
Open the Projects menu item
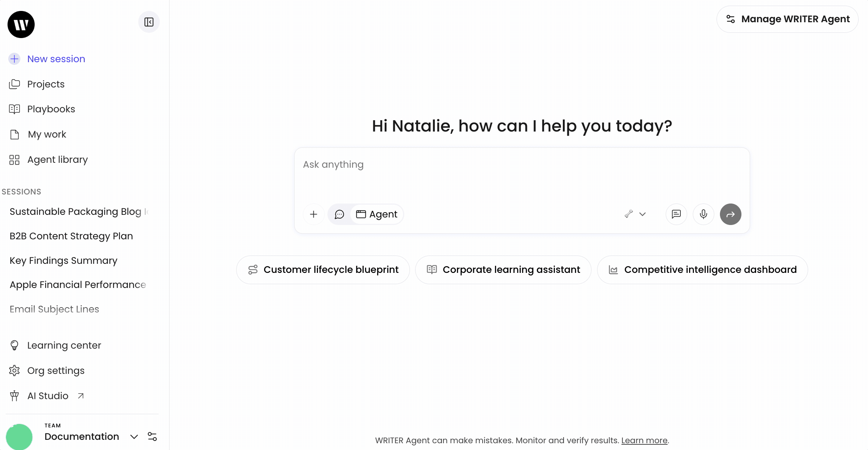coord(46,84)
